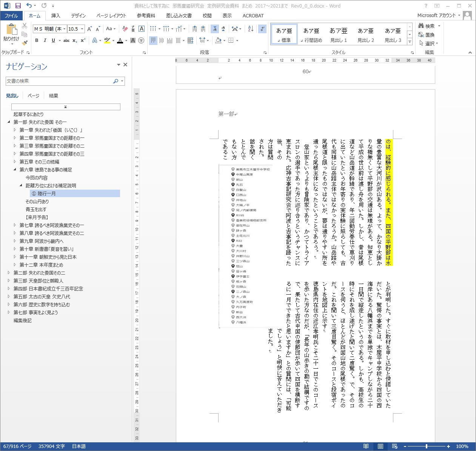476x451 pixels.
Task: Open the Change Case Aa dropdown
Action: click(111, 29)
